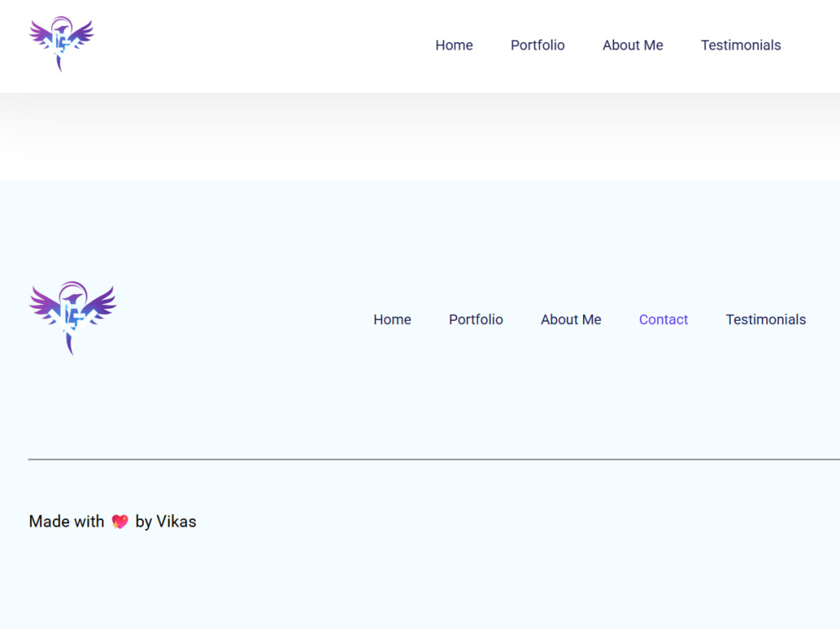Open the footer Testimonials link
840x629 pixels.
click(765, 319)
